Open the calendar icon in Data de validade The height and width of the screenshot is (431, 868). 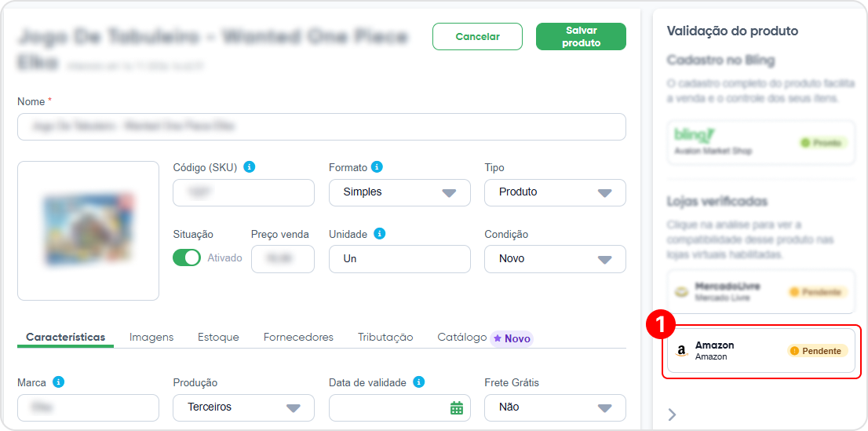[456, 407]
